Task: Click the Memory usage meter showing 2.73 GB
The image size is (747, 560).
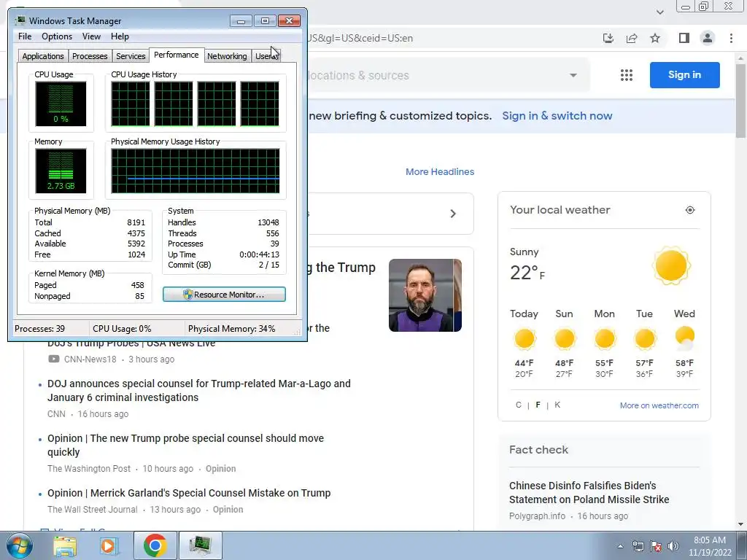Action: tap(61, 171)
